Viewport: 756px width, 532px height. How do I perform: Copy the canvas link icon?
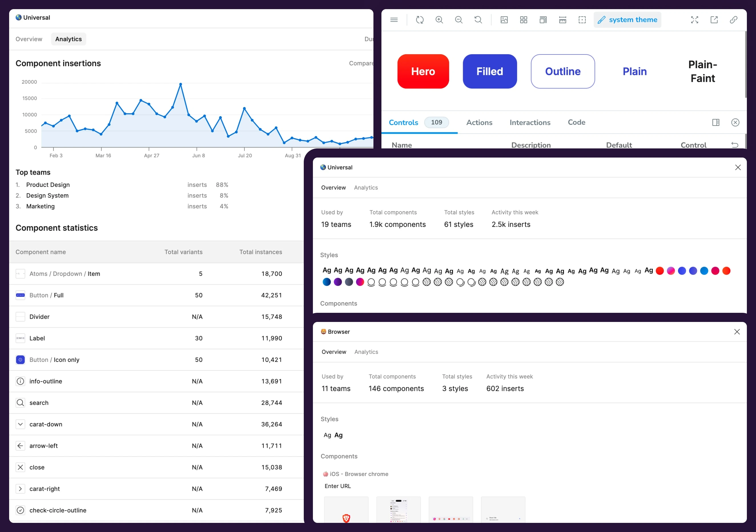click(733, 20)
